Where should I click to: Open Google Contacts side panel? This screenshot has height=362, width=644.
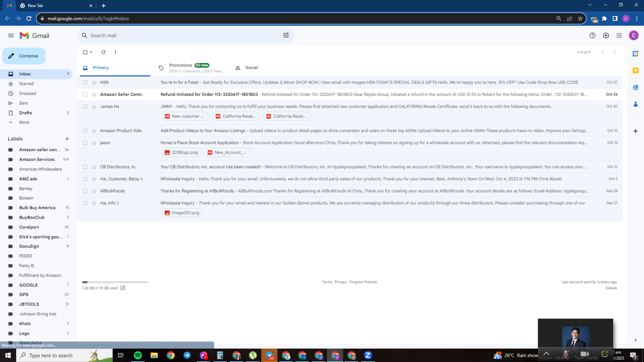pos(636,104)
